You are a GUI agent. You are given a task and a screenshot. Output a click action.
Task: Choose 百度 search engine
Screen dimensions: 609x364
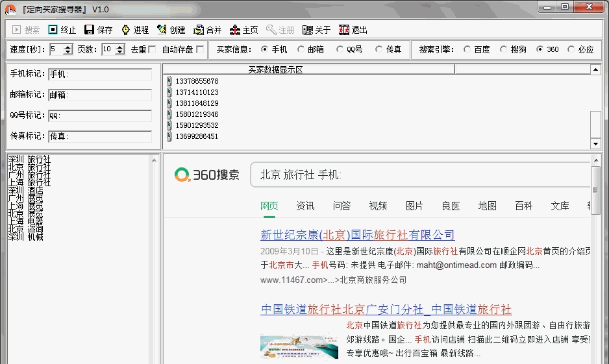[467, 49]
